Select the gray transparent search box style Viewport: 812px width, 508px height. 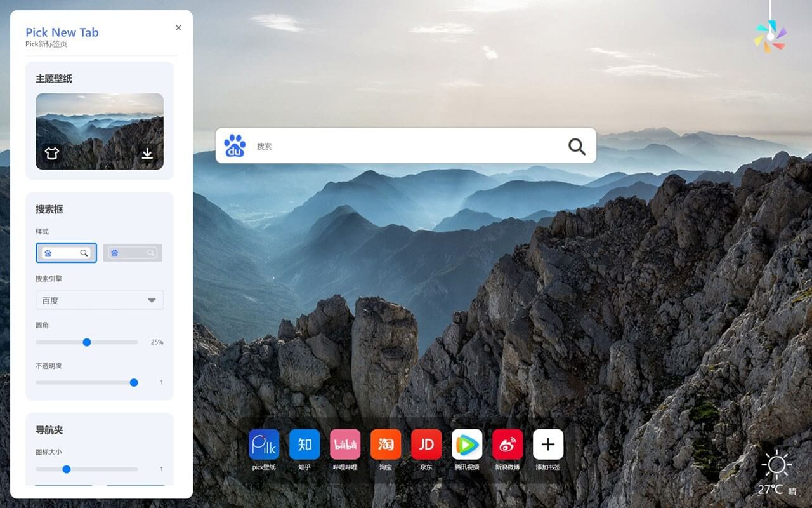(x=133, y=253)
